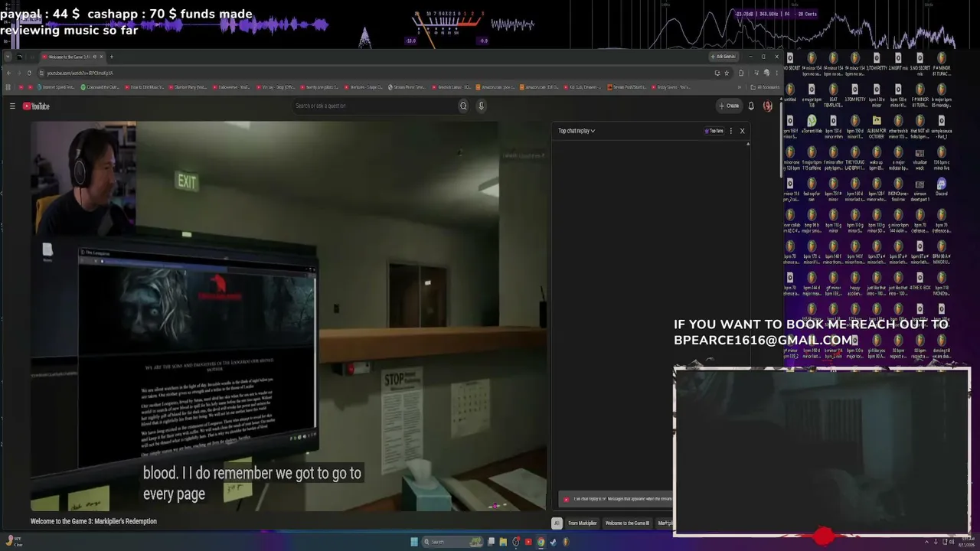Close the chat replay panel
Viewport: 980px width, 551px height.
coord(742,131)
